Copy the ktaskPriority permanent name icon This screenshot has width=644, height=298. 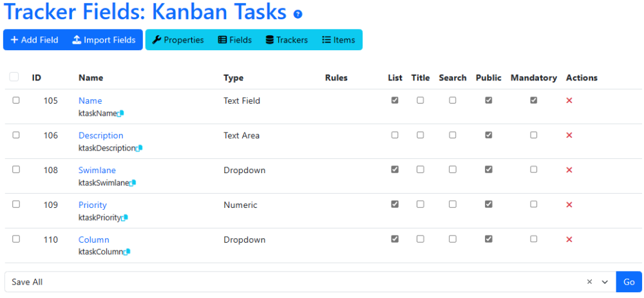[125, 218]
